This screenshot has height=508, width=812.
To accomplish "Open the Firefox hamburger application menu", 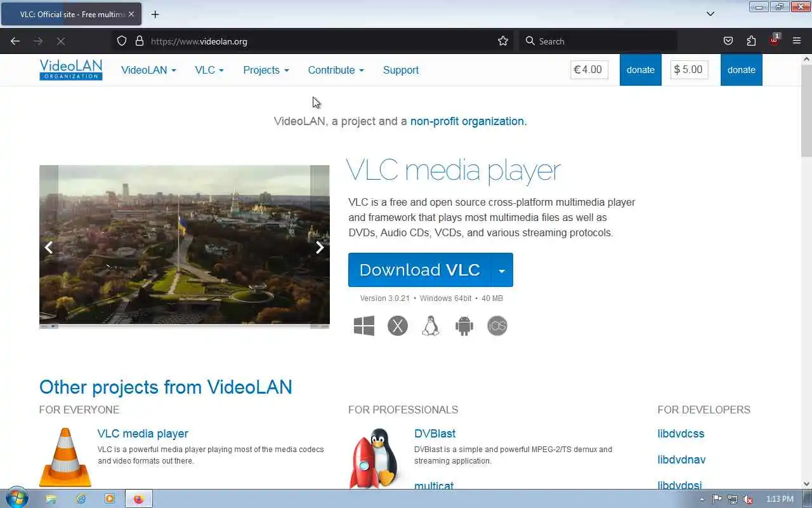I will point(797,41).
